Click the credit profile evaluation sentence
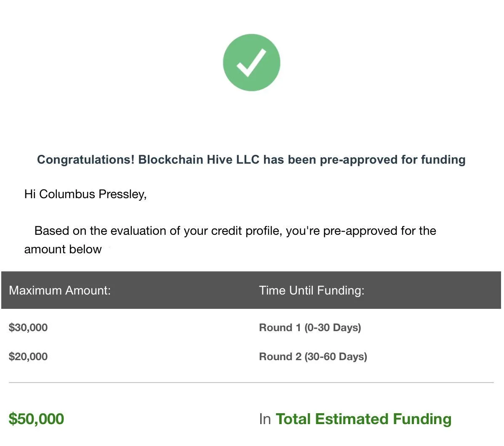The width and height of the screenshot is (504, 446). click(x=230, y=240)
